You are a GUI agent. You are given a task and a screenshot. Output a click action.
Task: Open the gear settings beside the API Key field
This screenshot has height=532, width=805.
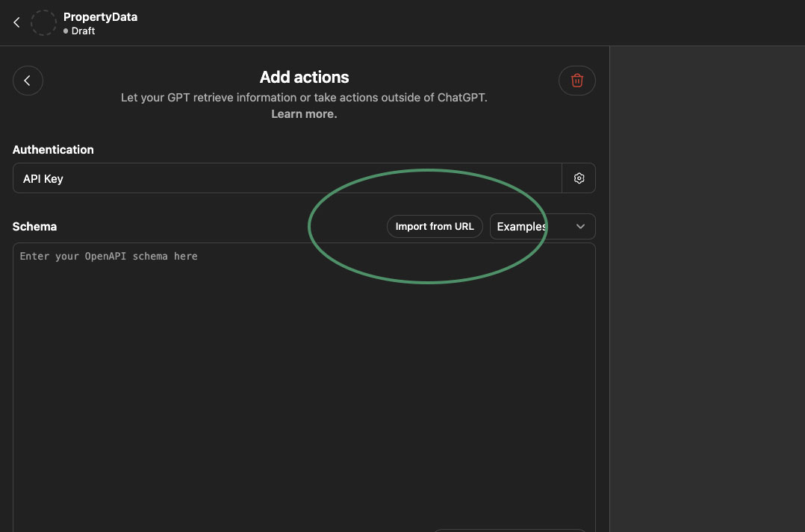coord(579,178)
